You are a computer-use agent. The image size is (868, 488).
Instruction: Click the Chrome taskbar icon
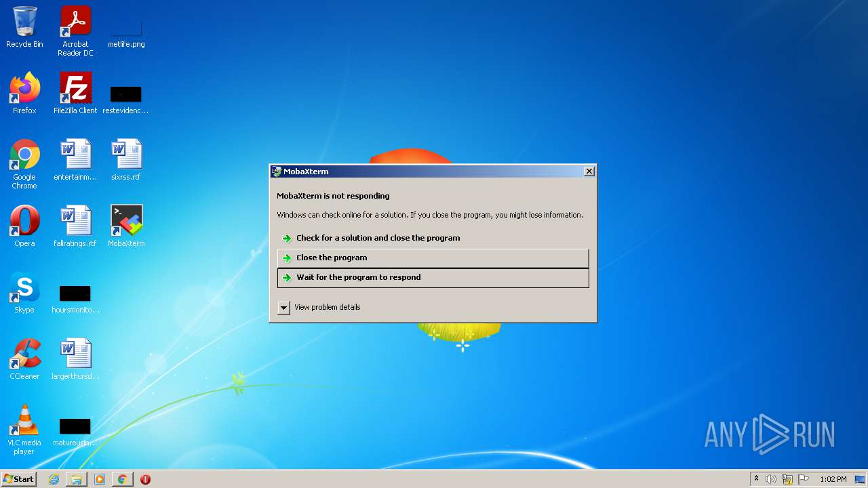(122, 479)
